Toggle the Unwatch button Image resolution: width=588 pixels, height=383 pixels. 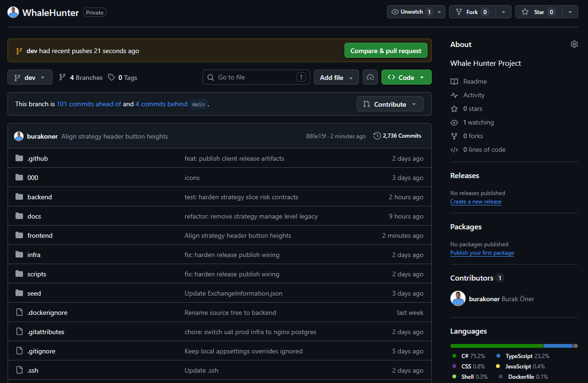pyautogui.click(x=411, y=12)
